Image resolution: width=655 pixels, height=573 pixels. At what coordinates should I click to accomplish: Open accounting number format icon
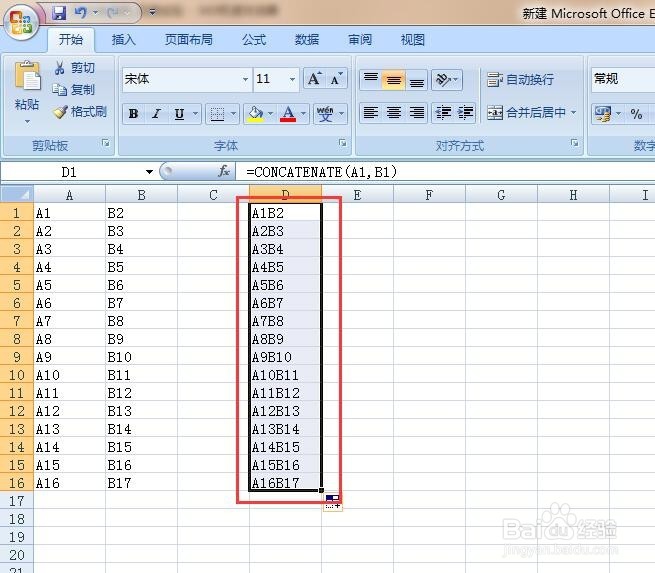pyautogui.click(x=603, y=114)
